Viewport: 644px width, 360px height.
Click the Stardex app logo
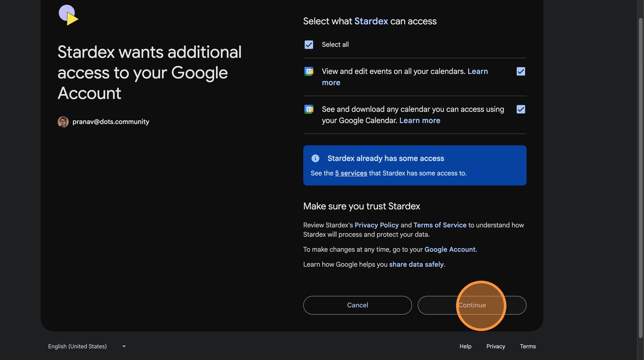(68, 15)
